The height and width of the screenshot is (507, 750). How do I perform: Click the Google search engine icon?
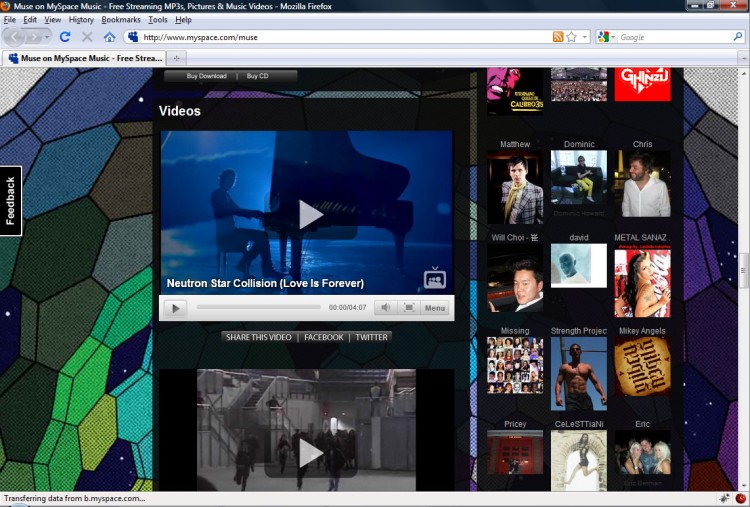(603, 37)
